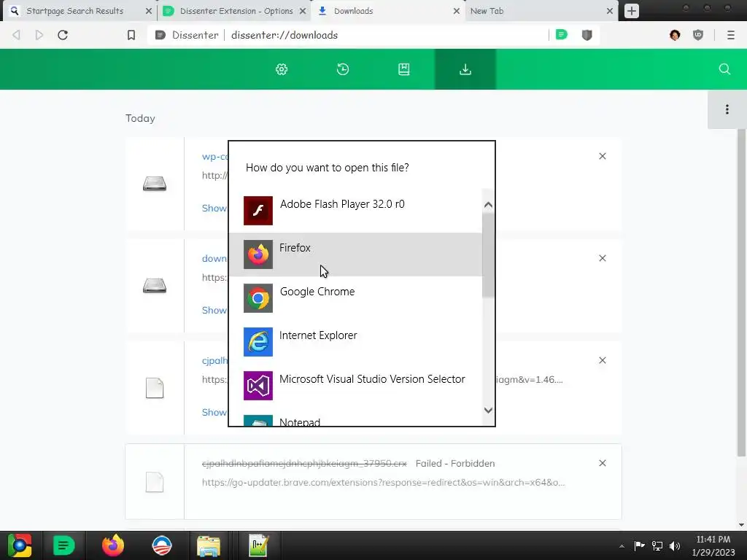Open the network icon in tray

(x=657, y=545)
